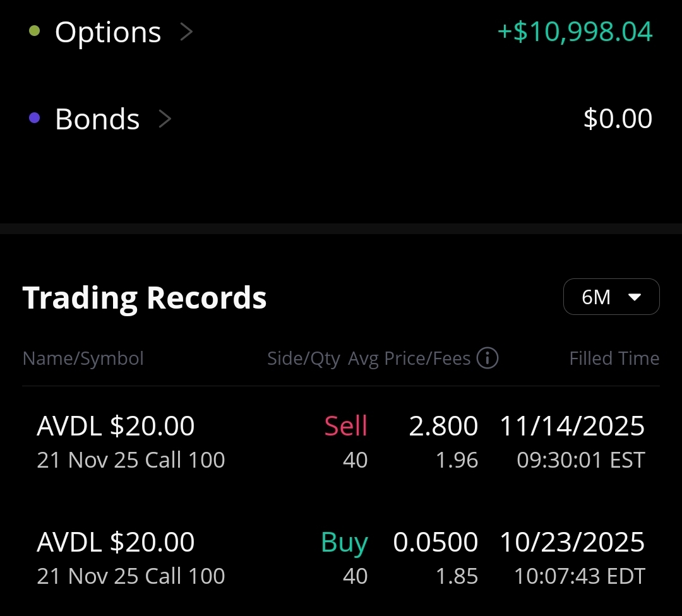The height and width of the screenshot is (616, 682).
Task: Open the AVDL Buy trade record
Action: 340,558
